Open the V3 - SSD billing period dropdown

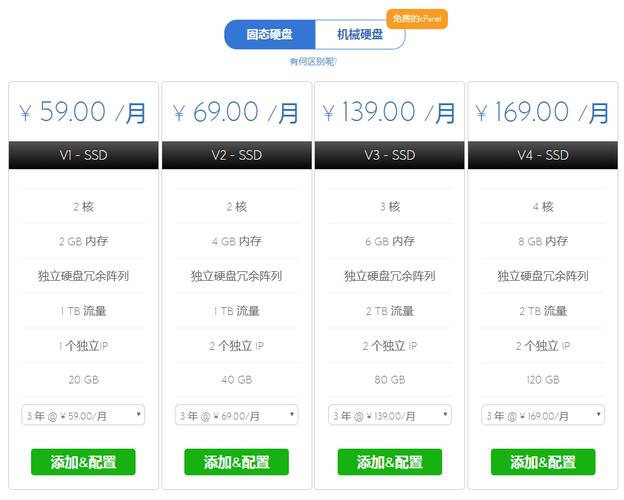tap(390, 415)
